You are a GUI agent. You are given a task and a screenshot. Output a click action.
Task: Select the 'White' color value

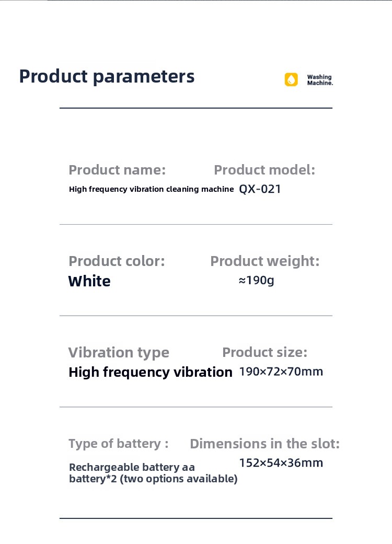pos(89,281)
